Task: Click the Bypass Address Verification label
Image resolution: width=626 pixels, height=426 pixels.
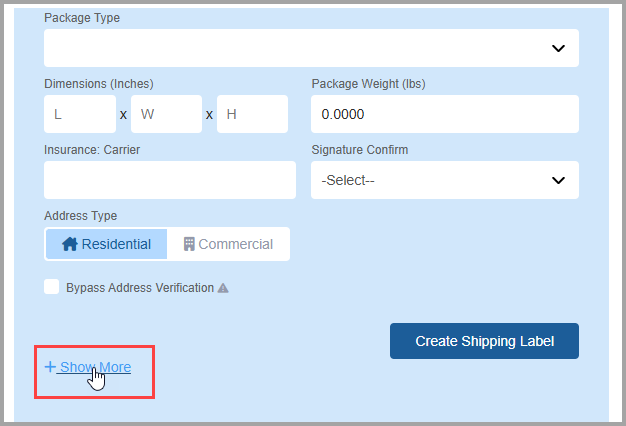Action: pos(140,288)
